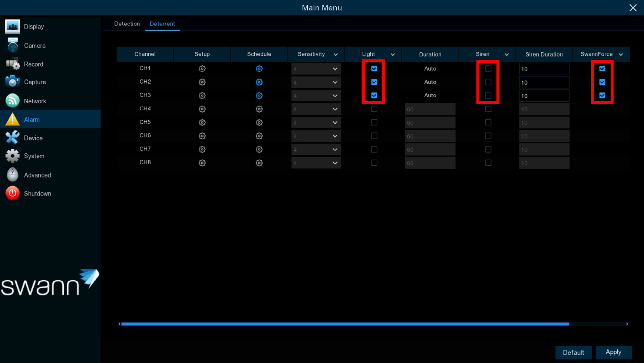Switch to the Detection tab
The height and width of the screenshot is (363, 644).
coord(127,24)
